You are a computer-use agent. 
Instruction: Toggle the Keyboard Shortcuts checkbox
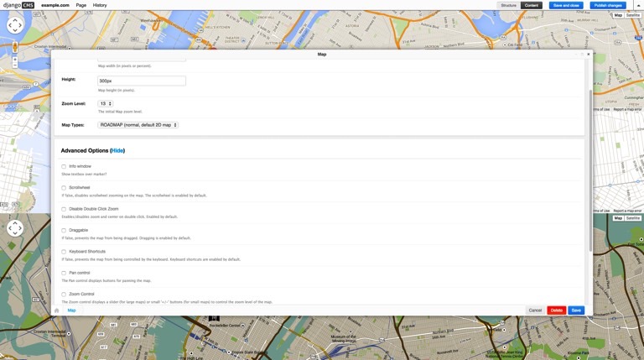[64, 252]
